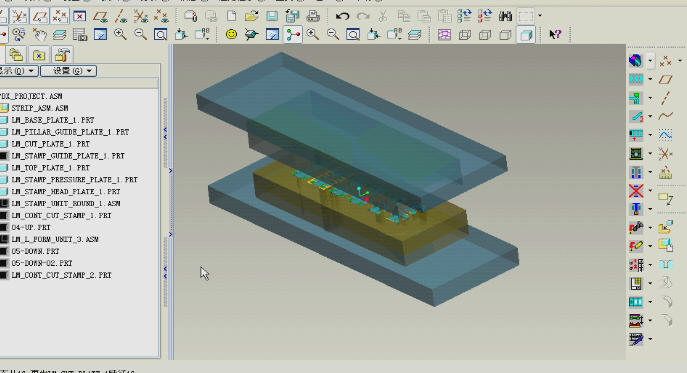Refit the model with the first magnifier-in-frame icon
This screenshot has height=373, width=687.
point(160,34)
